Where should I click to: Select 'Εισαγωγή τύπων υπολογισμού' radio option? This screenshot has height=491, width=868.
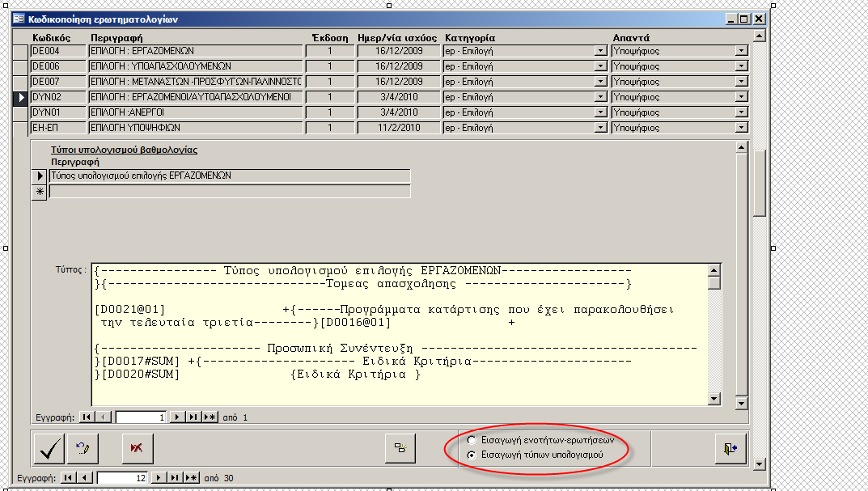tap(472, 455)
